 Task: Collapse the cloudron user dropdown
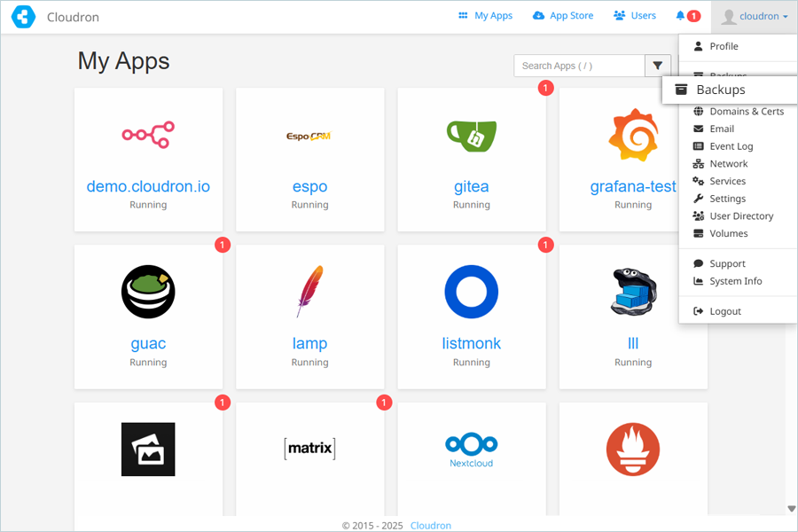pyautogui.click(x=755, y=16)
